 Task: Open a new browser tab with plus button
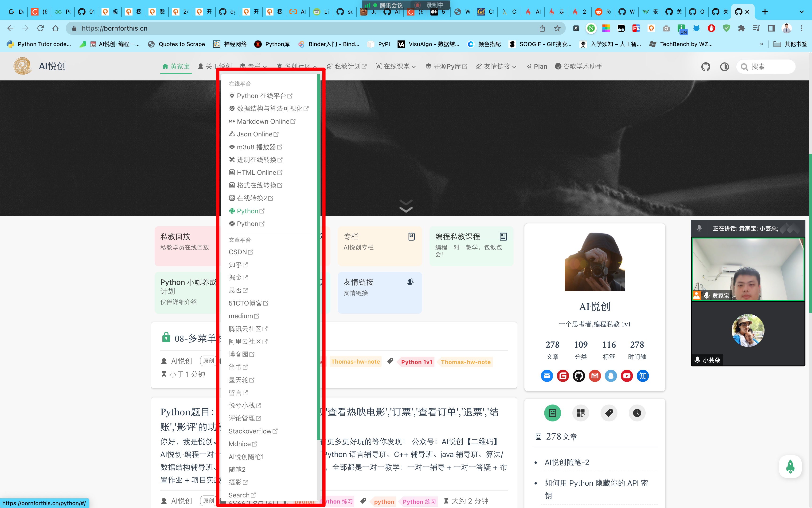[765, 12]
